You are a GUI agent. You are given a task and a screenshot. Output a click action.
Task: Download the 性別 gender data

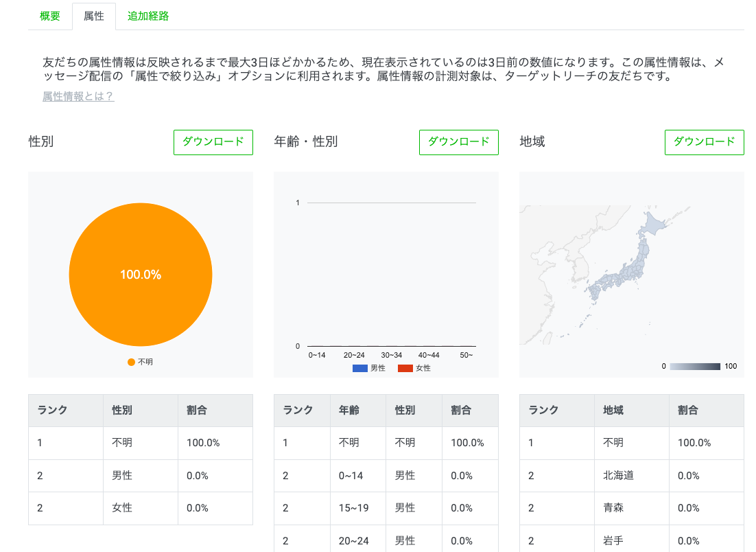(x=213, y=142)
